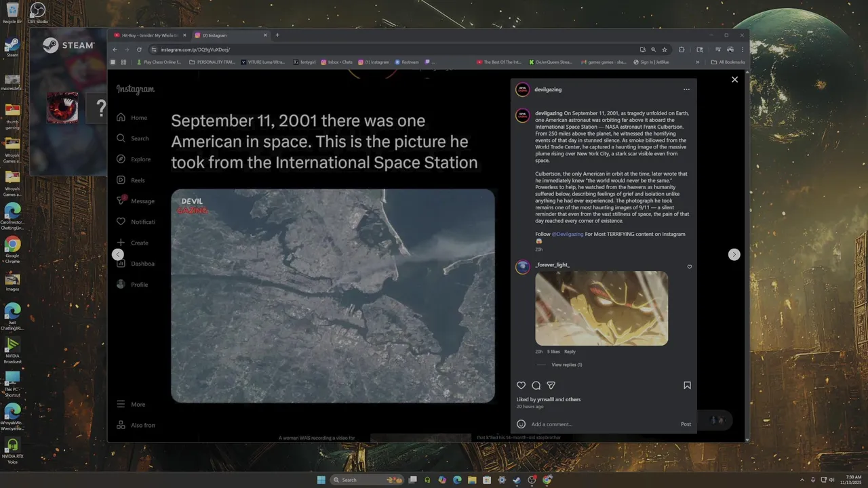Switch to Hit-Boy browser tab

[x=149, y=35]
